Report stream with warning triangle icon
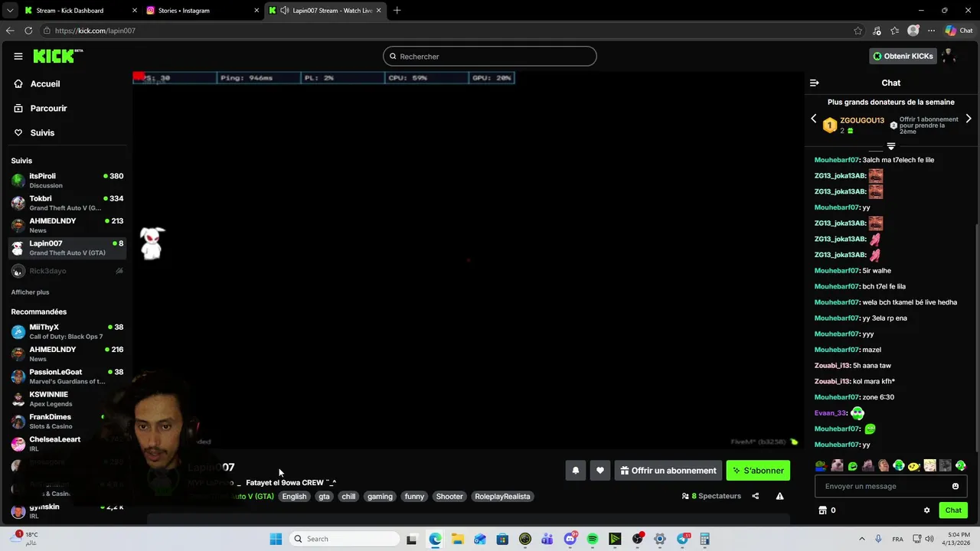980x551 pixels. (779, 496)
